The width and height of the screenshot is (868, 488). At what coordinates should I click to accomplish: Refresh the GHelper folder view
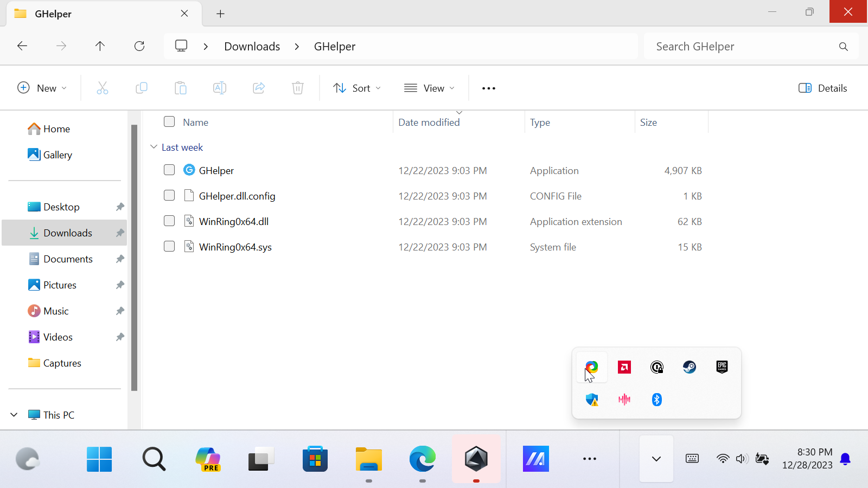(139, 46)
